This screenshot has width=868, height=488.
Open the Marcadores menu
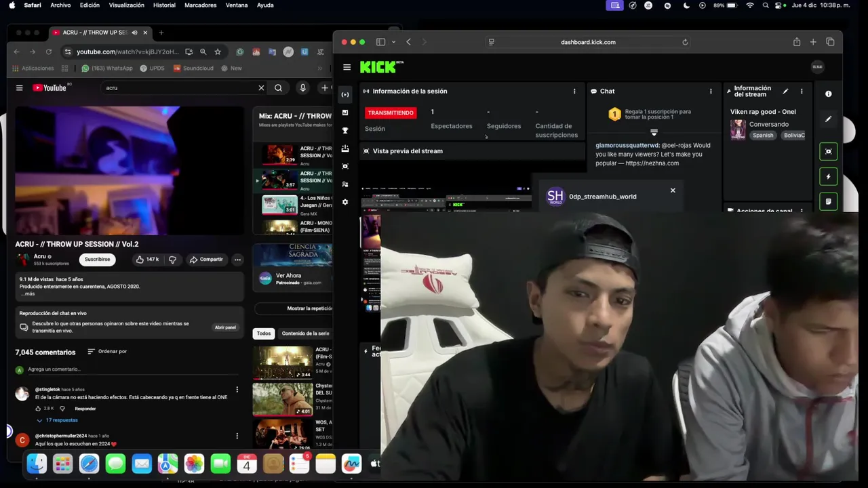[x=200, y=5]
